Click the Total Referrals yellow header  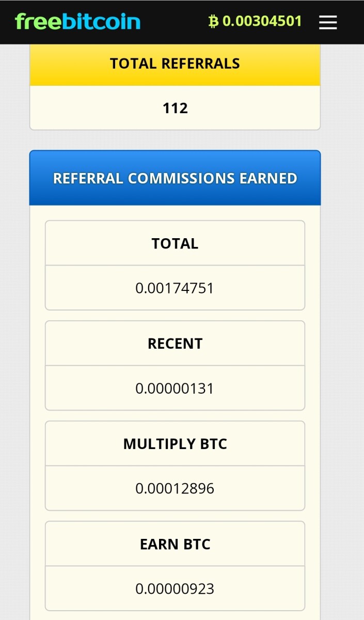(x=175, y=64)
